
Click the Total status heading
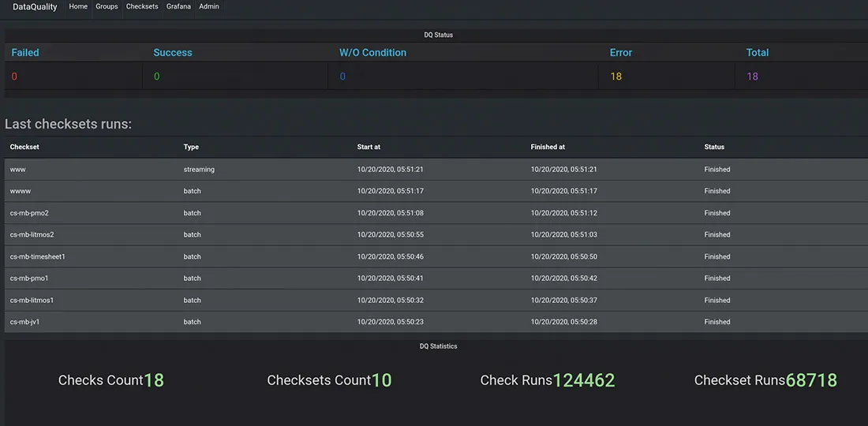[x=758, y=53]
